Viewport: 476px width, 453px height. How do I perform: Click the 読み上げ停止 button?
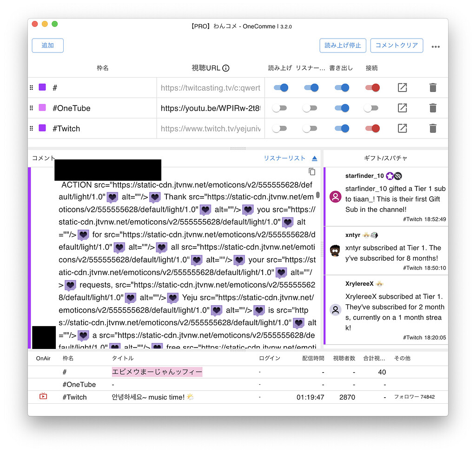point(343,46)
